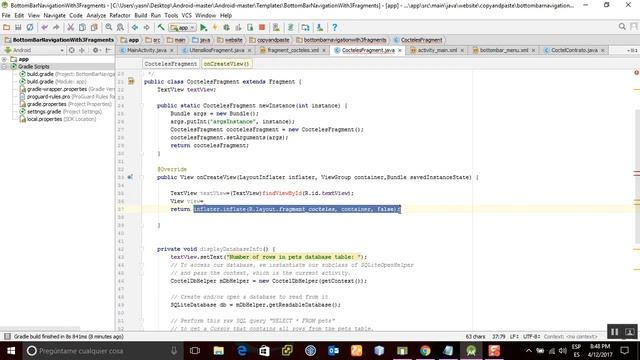Click the Save All toolbar icon
The width and height of the screenshot is (640, 360).
[x=18, y=27]
